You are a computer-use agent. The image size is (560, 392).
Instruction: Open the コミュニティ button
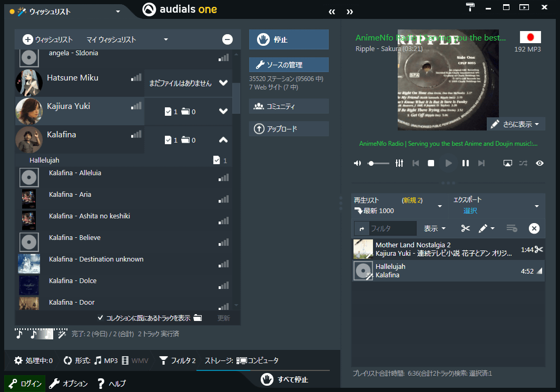289,106
